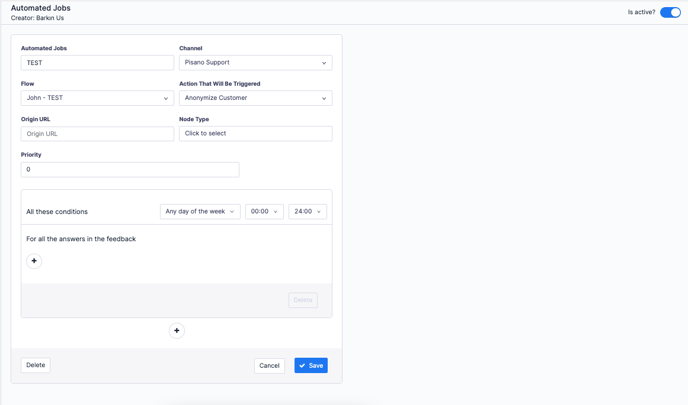
Task: Click the plus icon below the conditions group
Action: [x=177, y=331]
